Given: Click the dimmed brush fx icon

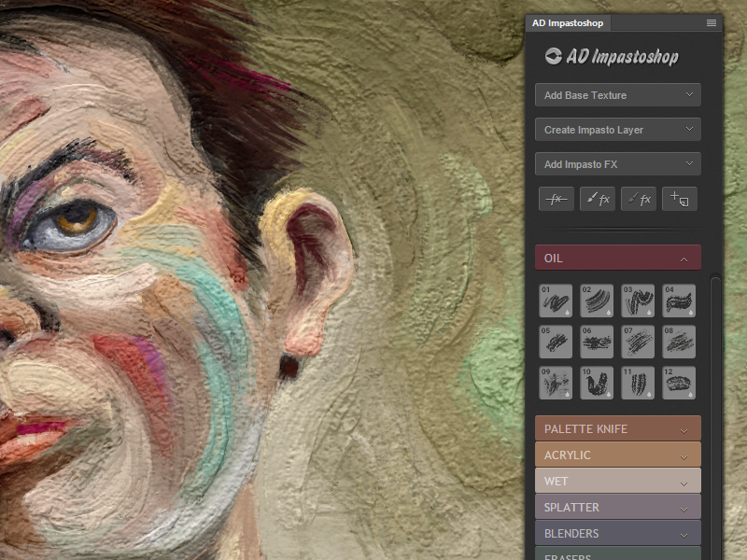Looking at the screenshot, I should click(x=638, y=199).
